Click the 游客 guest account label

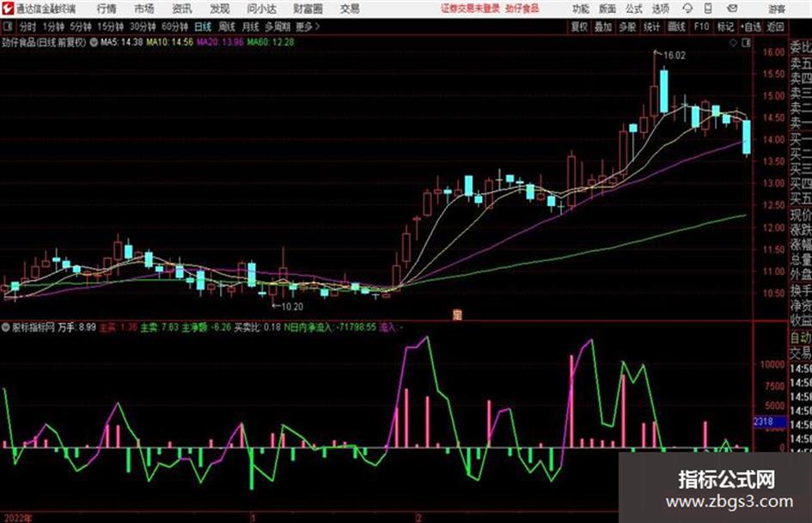pos(776,9)
